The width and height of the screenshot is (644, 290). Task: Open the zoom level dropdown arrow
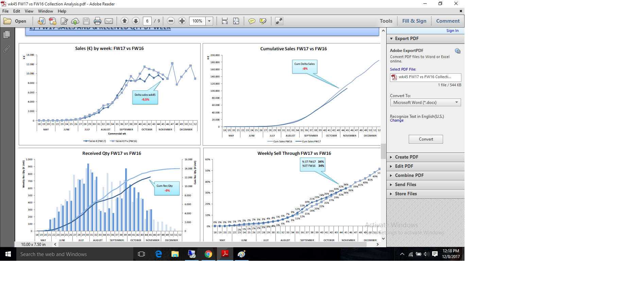[209, 21]
